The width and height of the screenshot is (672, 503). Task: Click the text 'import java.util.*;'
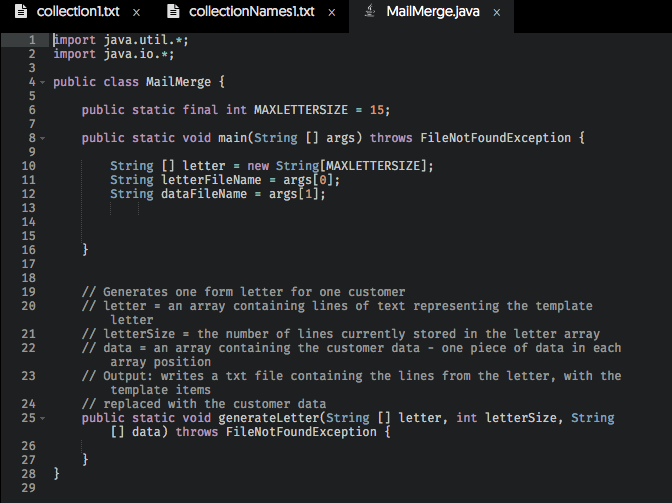120,40
